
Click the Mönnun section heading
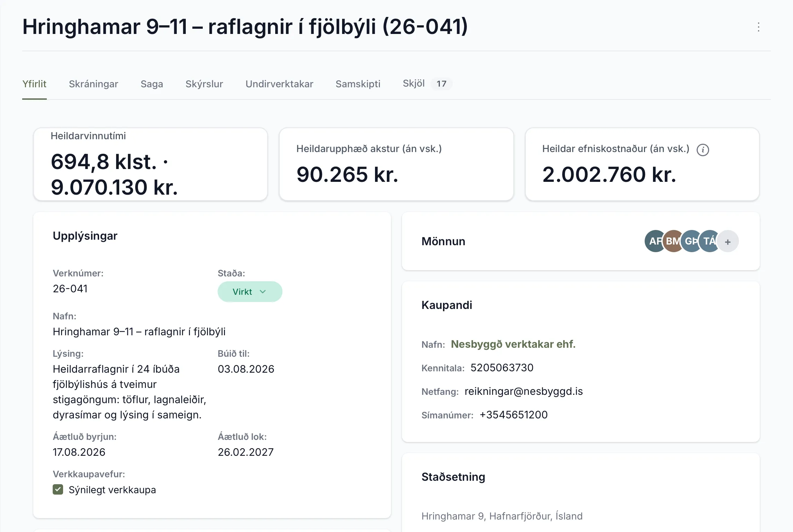(x=443, y=241)
